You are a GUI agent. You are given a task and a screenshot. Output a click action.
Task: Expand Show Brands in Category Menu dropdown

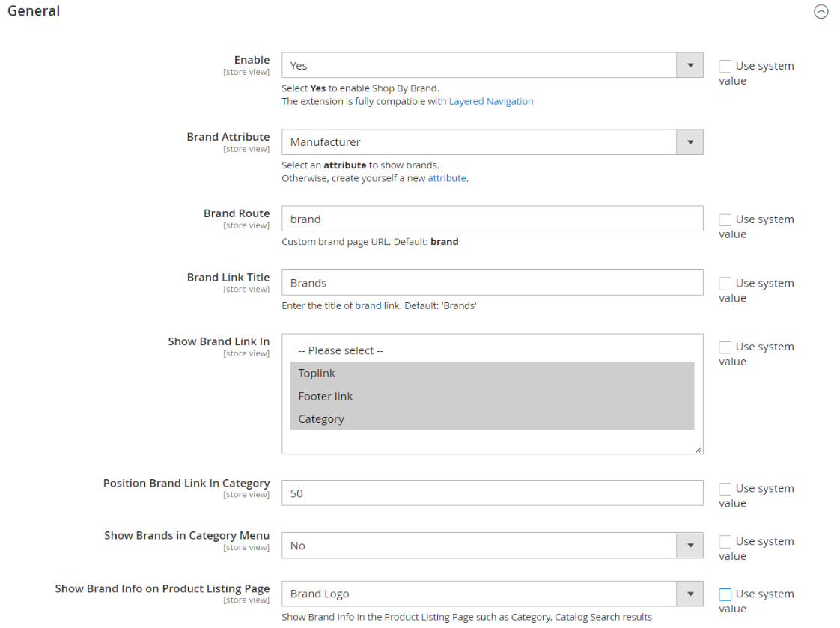tap(492, 546)
